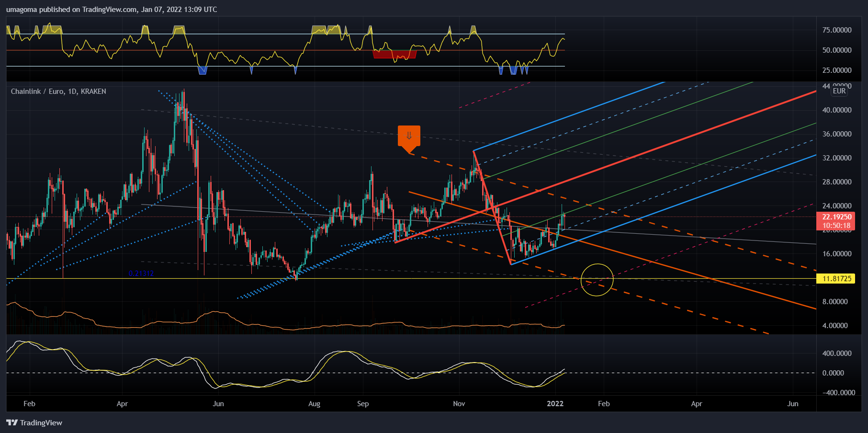Click the 16.00000 price scale value
This screenshot has width=868, height=433.
click(837, 253)
